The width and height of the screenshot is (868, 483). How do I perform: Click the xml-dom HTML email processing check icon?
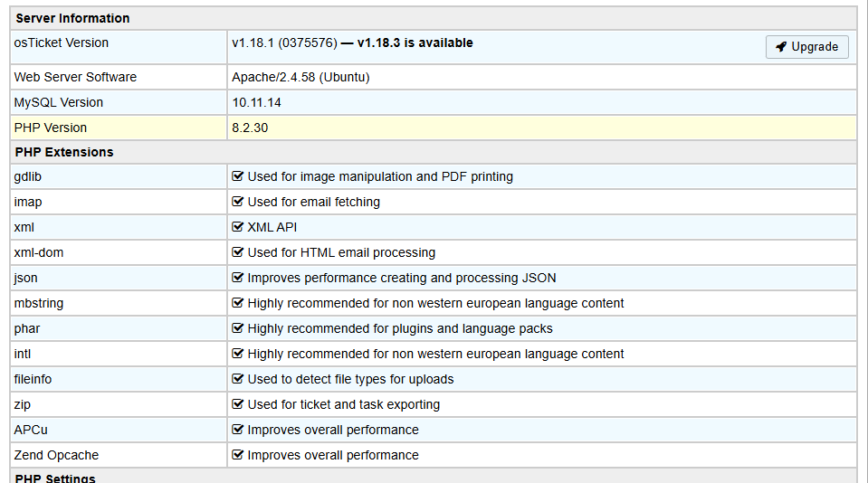coord(238,252)
